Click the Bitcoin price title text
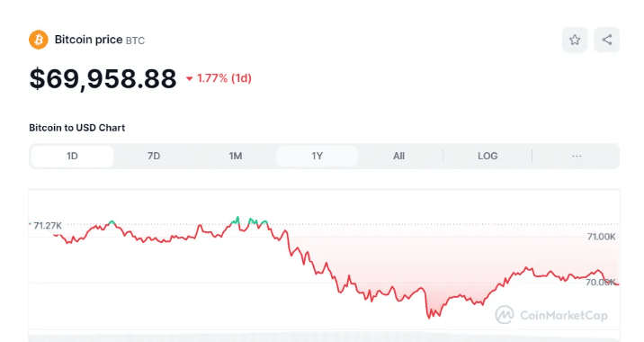This screenshot has height=342, width=644. [89, 40]
